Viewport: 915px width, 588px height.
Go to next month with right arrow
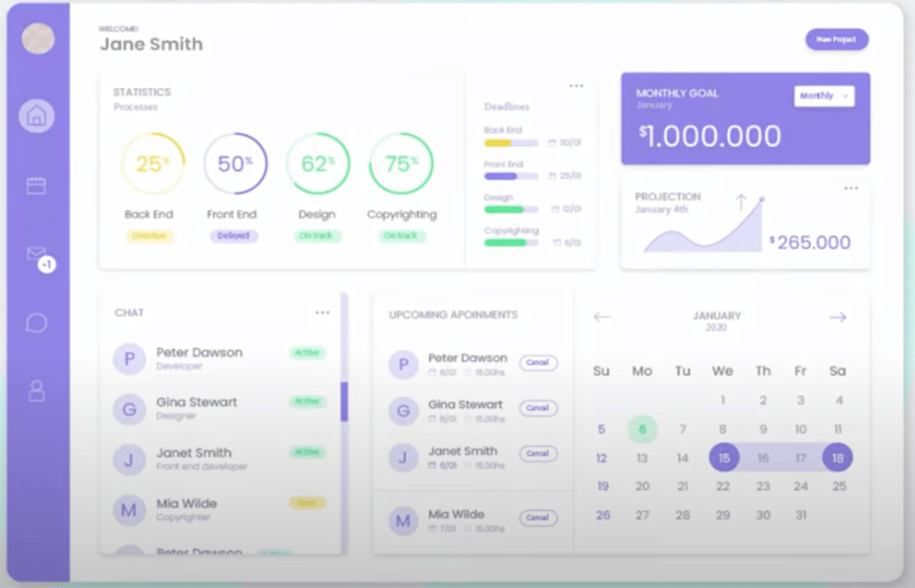837,317
